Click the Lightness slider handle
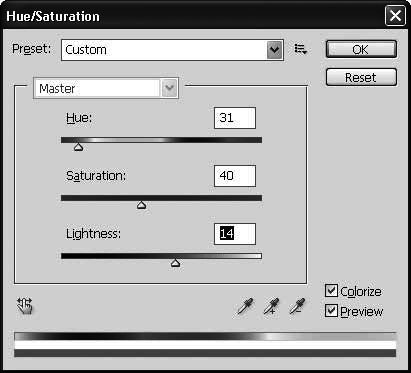Image resolution: width=411 pixels, height=373 pixels. [x=175, y=263]
